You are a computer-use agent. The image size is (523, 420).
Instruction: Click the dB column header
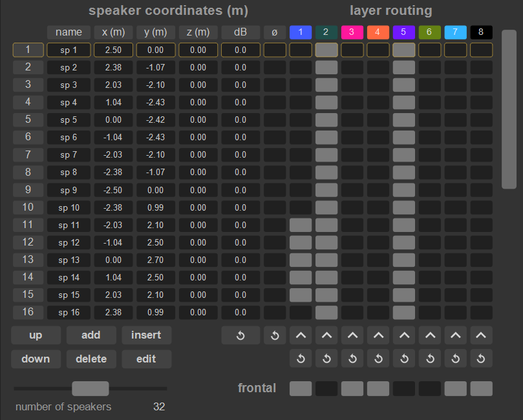240,32
